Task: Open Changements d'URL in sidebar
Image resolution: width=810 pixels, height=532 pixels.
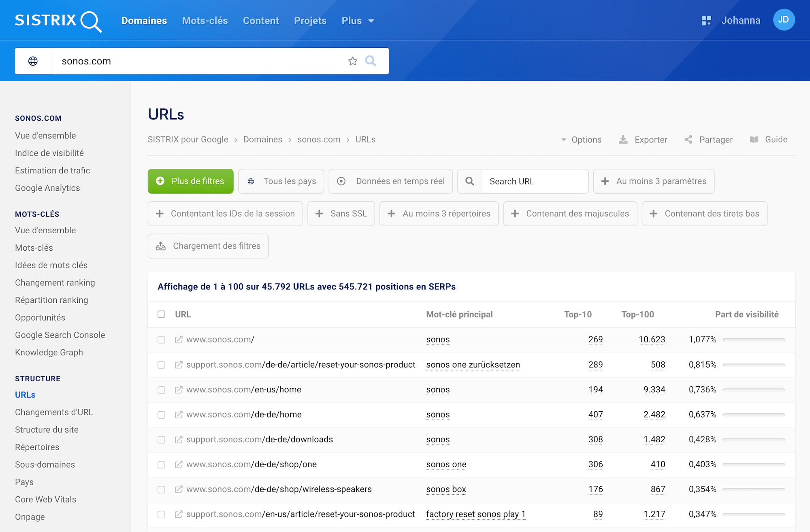Action: tap(54, 412)
